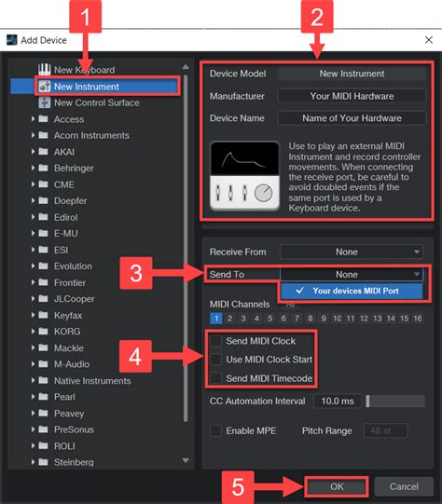Enable Send MIDI Timecode checkbox
Image resolution: width=442 pixels, height=504 pixels.
[x=215, y=378]
